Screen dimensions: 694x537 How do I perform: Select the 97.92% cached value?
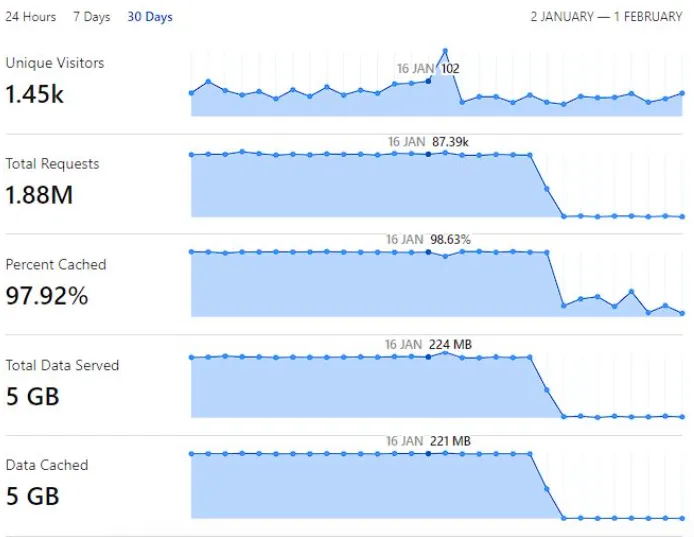pyautogui.click(x=47, y=296)
